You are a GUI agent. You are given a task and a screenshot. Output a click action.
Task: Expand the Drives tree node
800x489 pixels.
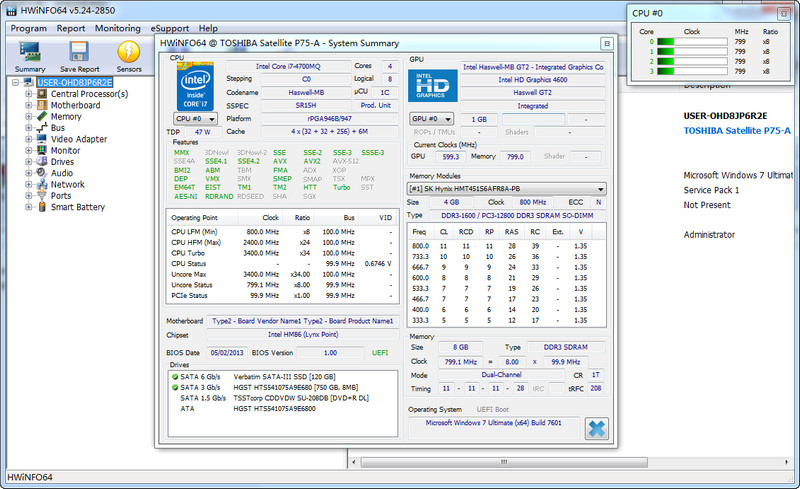click(29, 162)
